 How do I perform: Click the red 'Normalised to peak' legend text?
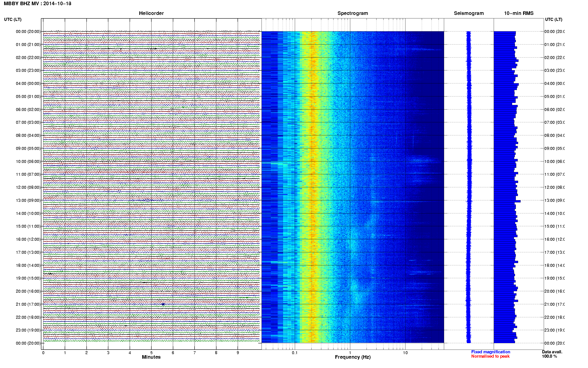[x=490, y=356]
